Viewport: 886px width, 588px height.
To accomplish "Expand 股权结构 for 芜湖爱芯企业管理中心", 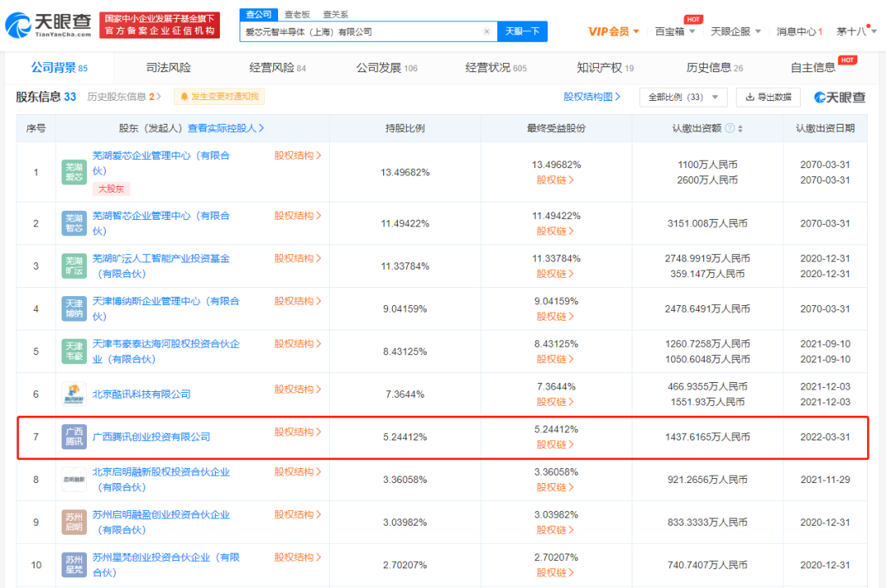I will tap(298, 155).
